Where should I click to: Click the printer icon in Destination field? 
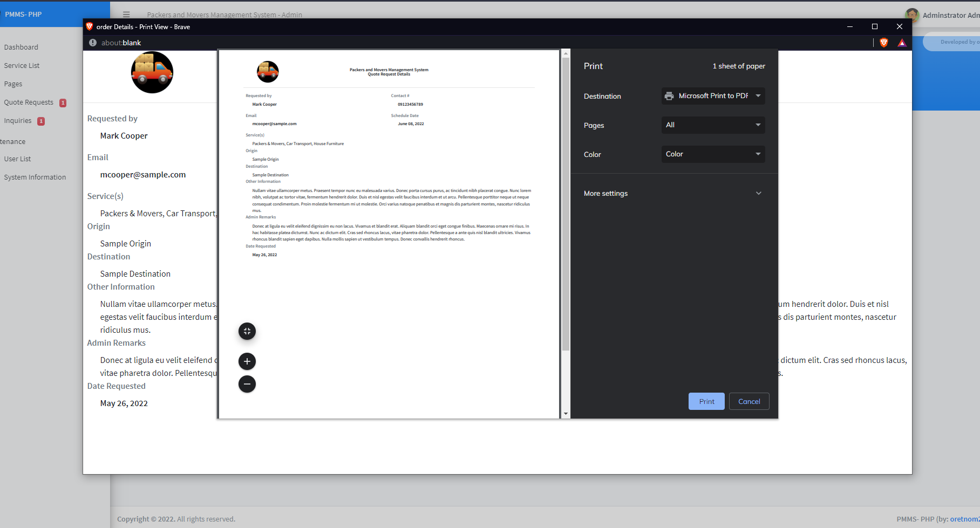669,96
